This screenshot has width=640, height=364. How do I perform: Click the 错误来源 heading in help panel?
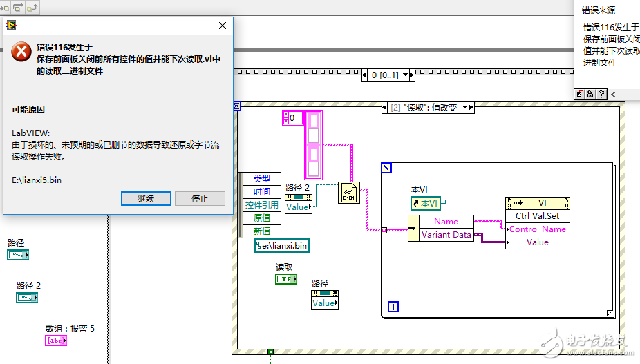599,10
